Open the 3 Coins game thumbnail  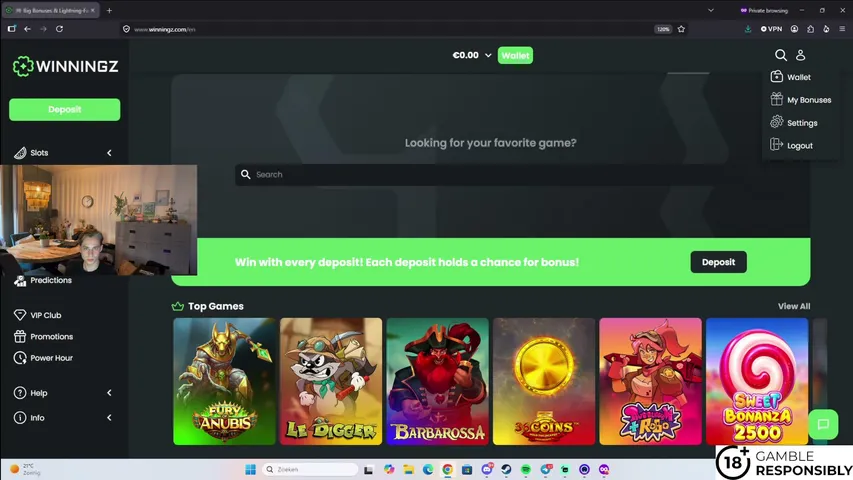pos(544,381)
